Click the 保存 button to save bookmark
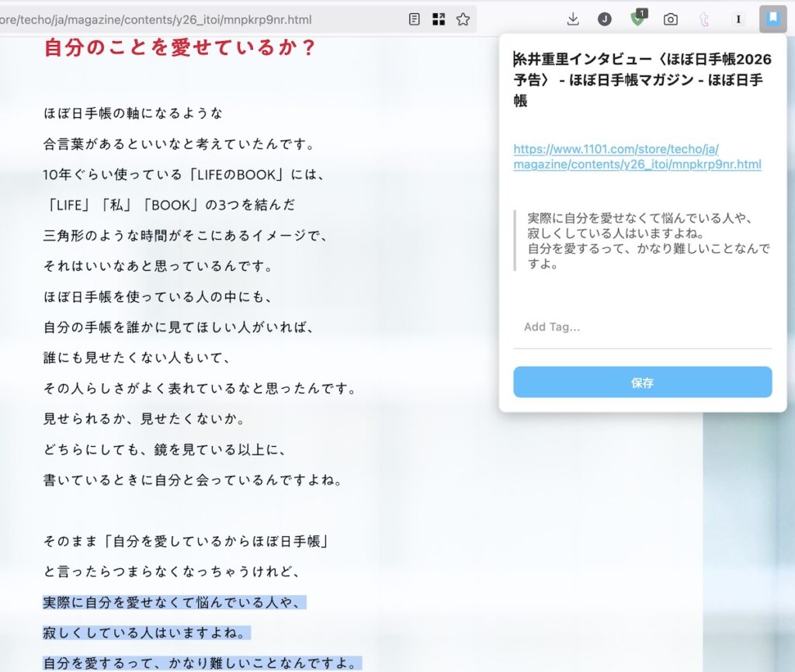795x672 pixels. point(642,382)
